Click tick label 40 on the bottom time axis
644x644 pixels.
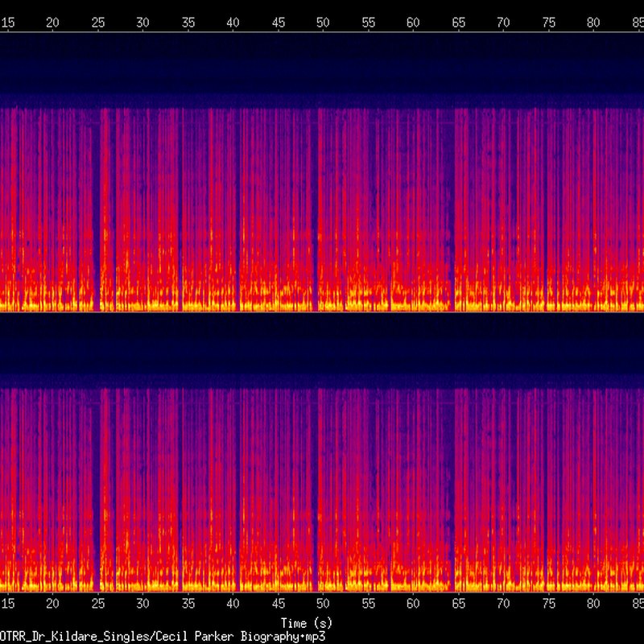click(x=233, y=603)
